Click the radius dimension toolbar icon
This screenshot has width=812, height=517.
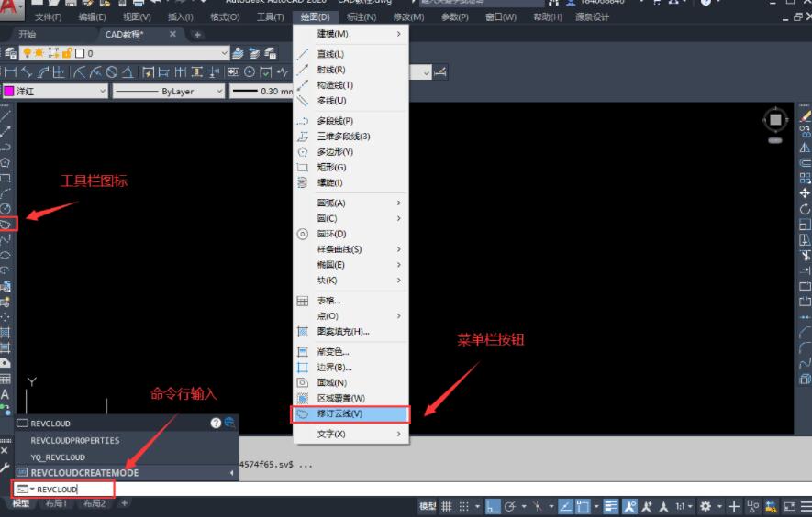click(79, 72)
